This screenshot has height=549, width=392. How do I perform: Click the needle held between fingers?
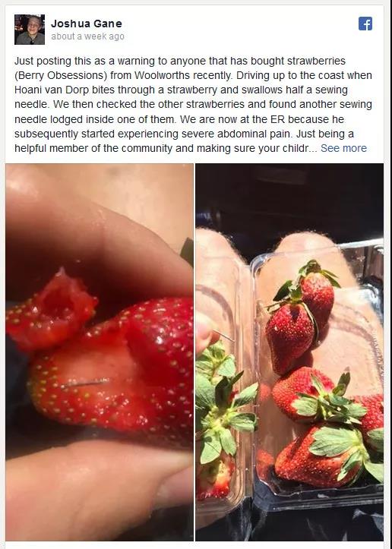[223, 336]
